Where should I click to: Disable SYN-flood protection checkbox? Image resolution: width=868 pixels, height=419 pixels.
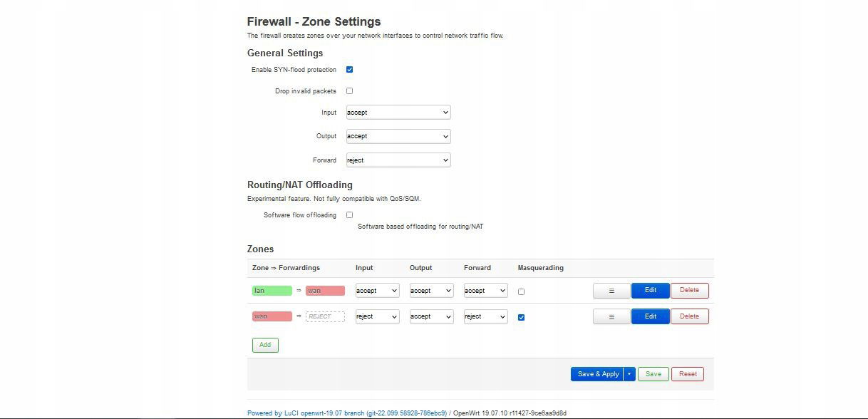tap(349, 70)
